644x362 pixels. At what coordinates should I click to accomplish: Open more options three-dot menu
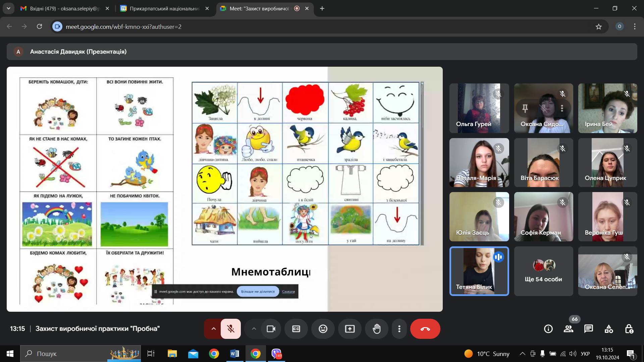pyautogui.click(x=399, y=329)
